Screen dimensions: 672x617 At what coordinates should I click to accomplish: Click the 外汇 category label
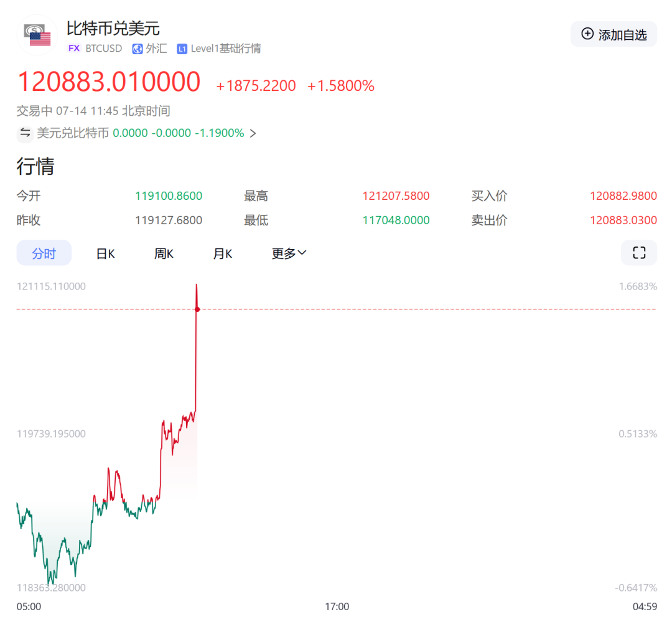pyautogui.click(x=156, y=49)
